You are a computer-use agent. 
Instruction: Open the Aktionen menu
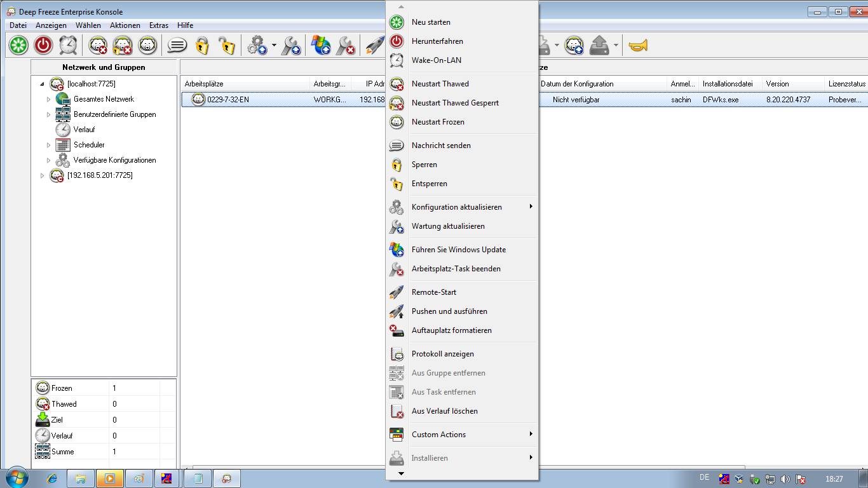pyautogui.click(x=125, y=25)
